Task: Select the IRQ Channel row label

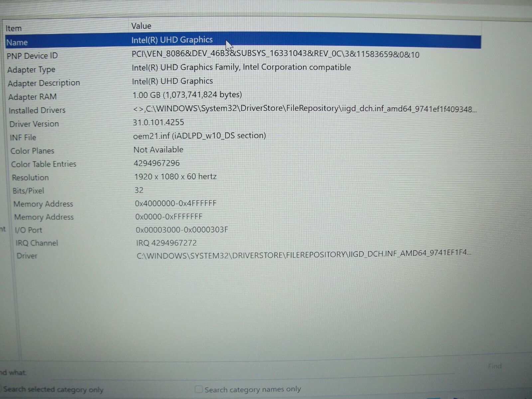Action: [37, 243]
